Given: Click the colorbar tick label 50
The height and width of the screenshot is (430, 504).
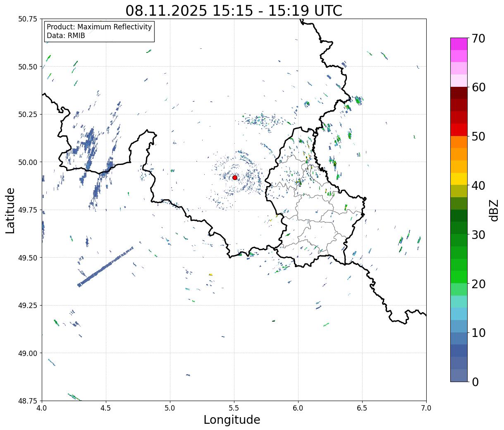Looking at the screenshot, I should (x=478, y=136).
